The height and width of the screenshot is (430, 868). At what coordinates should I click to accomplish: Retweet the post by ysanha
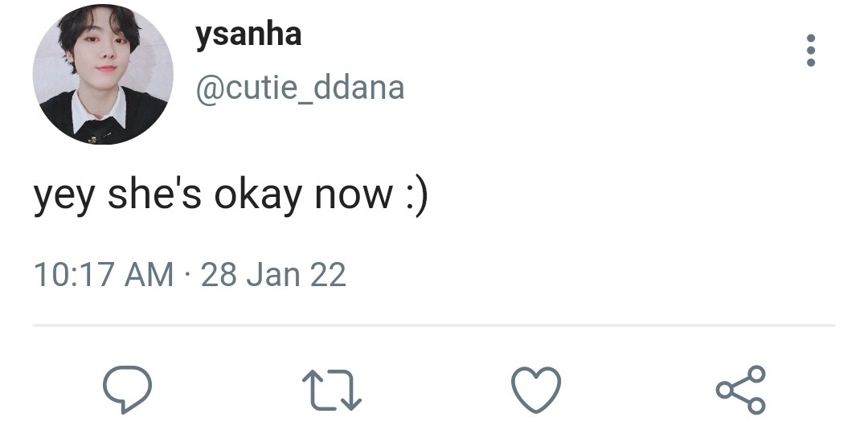coord(331,390)
